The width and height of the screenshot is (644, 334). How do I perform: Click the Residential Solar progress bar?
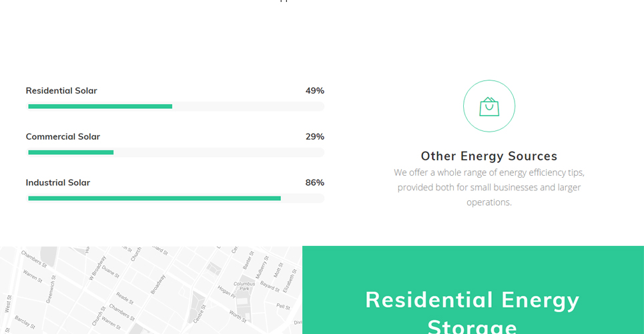175,106
